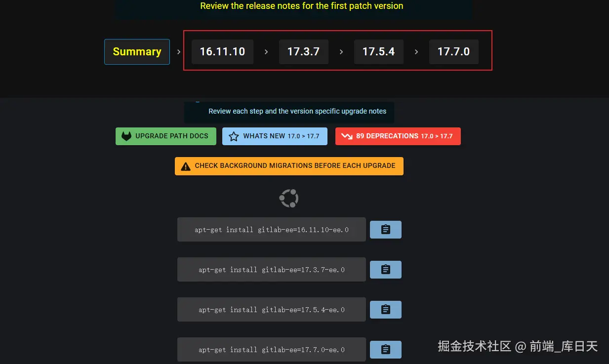Screen dimensions: 609x364
Task: Copy the 17.3.7 install command
Action: (x=386, y=270)
